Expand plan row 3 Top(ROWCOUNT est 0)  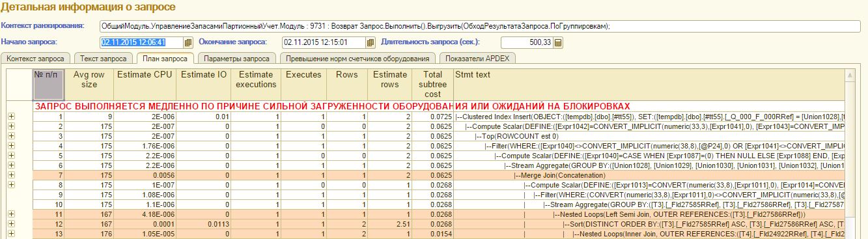(11, 135)
